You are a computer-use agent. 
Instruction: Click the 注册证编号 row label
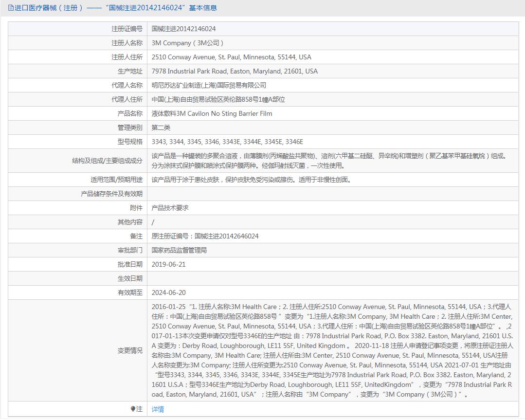pyautogui.click(x=127, y=29)
